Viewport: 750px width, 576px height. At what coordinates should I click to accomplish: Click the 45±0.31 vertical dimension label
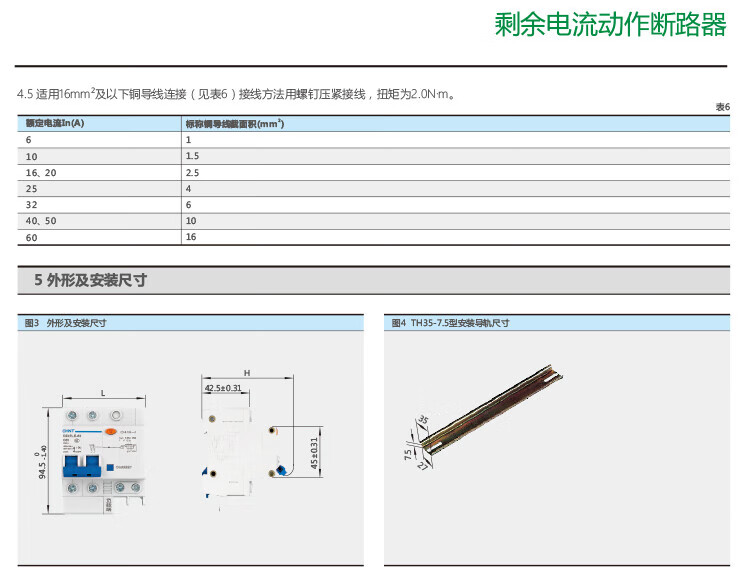[313, 452]
